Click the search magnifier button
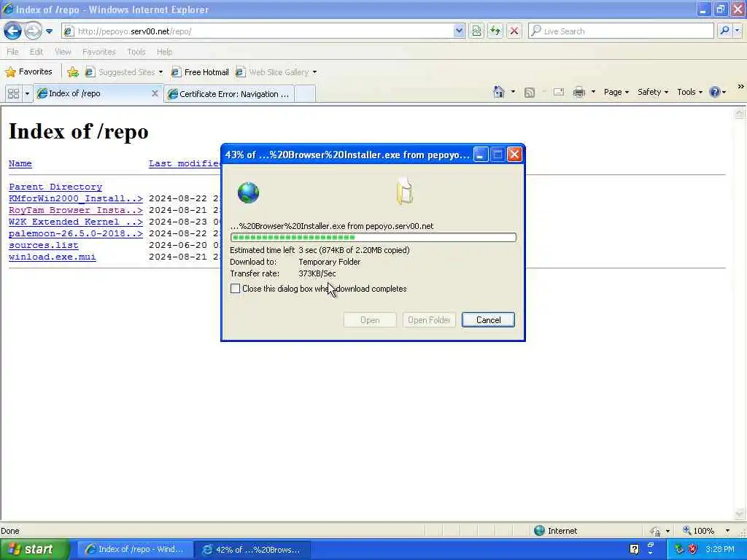The image size is (747, 560). (x=724, y=31)
